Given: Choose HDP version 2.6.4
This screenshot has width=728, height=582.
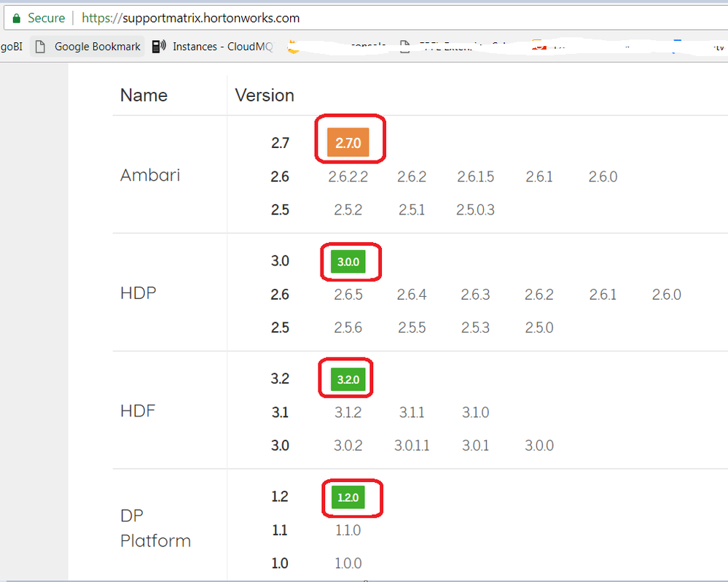Looking at the screenshot, I should pos(412,294).
